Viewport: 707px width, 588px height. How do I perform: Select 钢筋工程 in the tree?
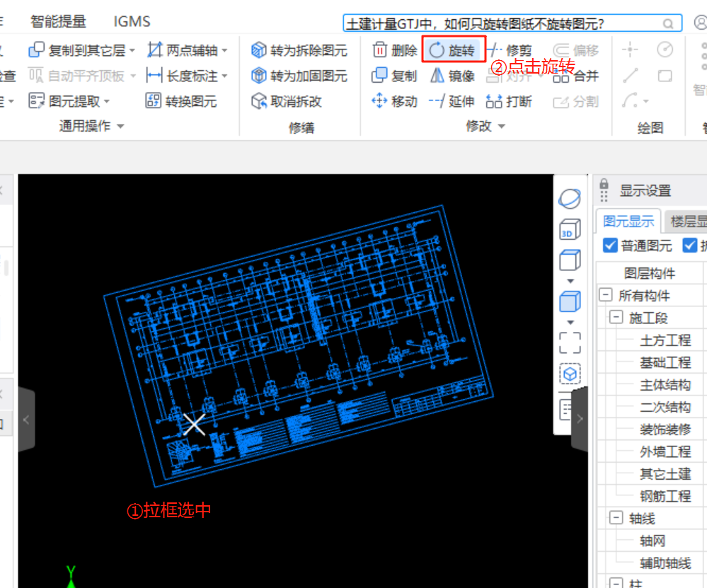tap(665, 496)
